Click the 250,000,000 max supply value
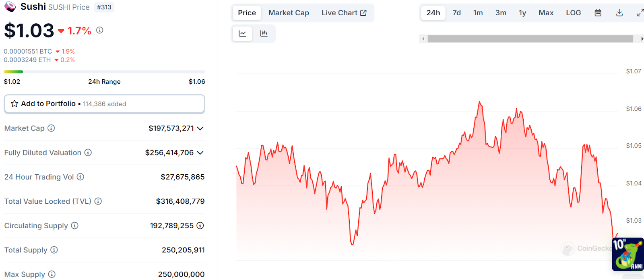Viewport: 644px width, 279px height. (181, 274)
